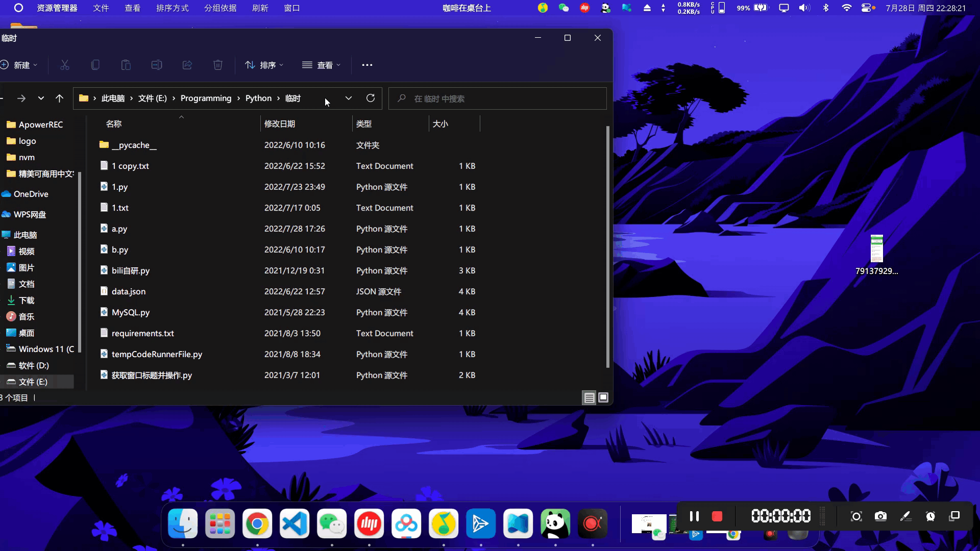Image resolution: width=980 pixels, height=551 pixels.
Task: Stop recording with the red square button
Action: pyautogui.click(x=717, y=516)
